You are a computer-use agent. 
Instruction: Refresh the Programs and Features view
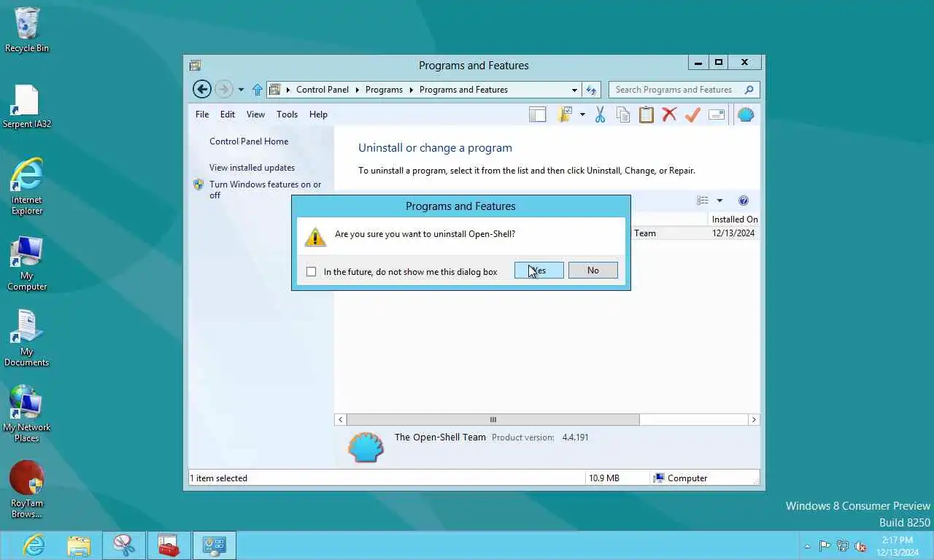(x=591, y=90)
